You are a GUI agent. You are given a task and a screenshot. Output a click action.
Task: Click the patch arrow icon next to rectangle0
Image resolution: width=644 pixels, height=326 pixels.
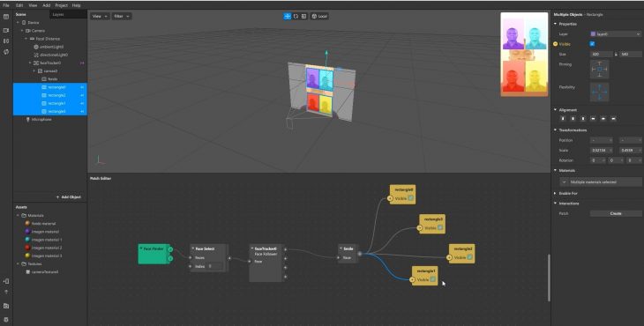[82, 87]
